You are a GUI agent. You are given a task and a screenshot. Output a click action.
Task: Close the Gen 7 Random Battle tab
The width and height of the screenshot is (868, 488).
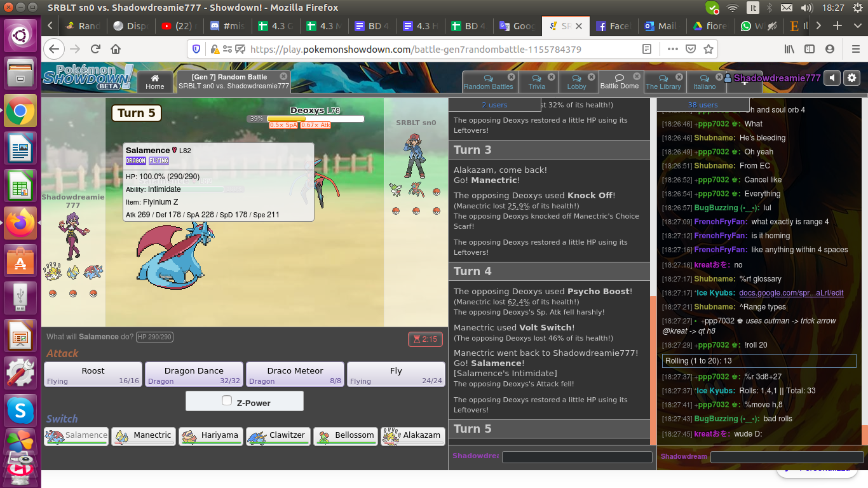tap(283, 76)
